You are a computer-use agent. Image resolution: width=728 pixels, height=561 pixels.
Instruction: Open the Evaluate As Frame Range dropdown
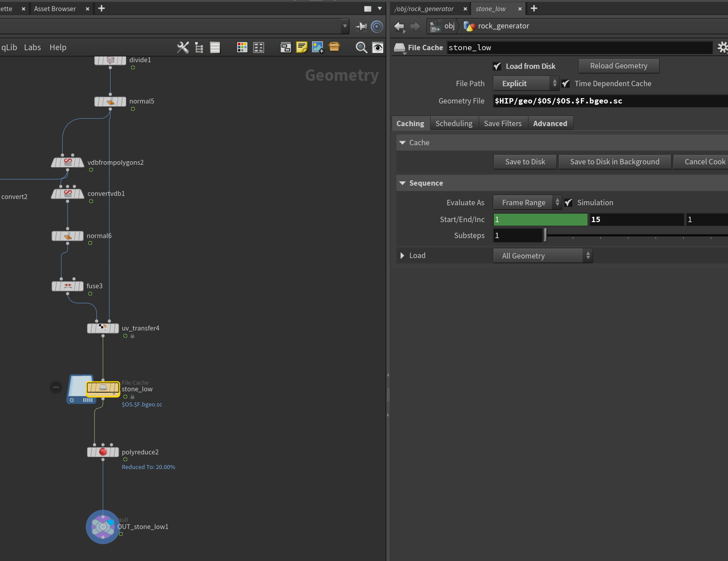pos(527,203)
